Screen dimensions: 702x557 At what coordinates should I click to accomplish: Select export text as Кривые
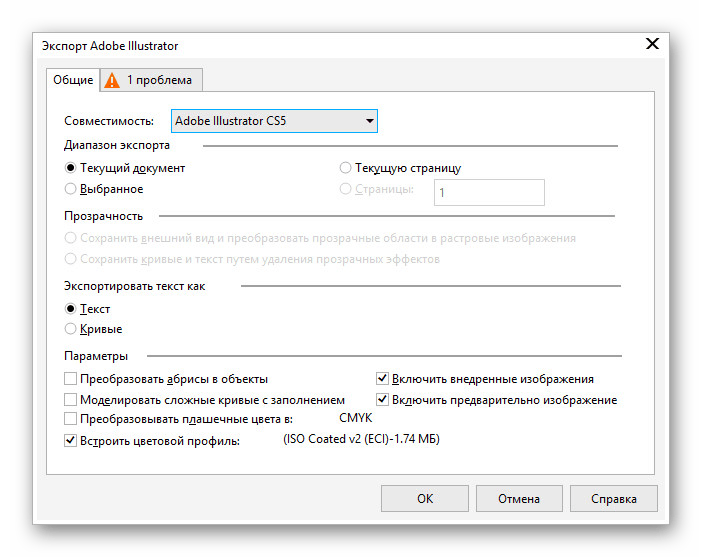[70, 329]
